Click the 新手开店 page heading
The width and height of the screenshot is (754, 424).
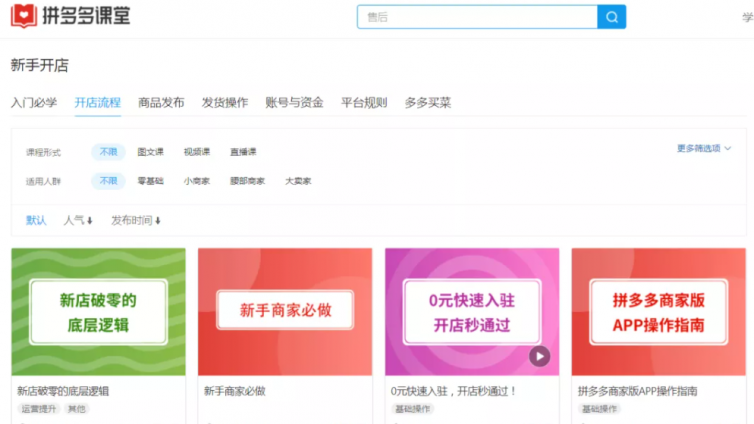click(39, 65)
